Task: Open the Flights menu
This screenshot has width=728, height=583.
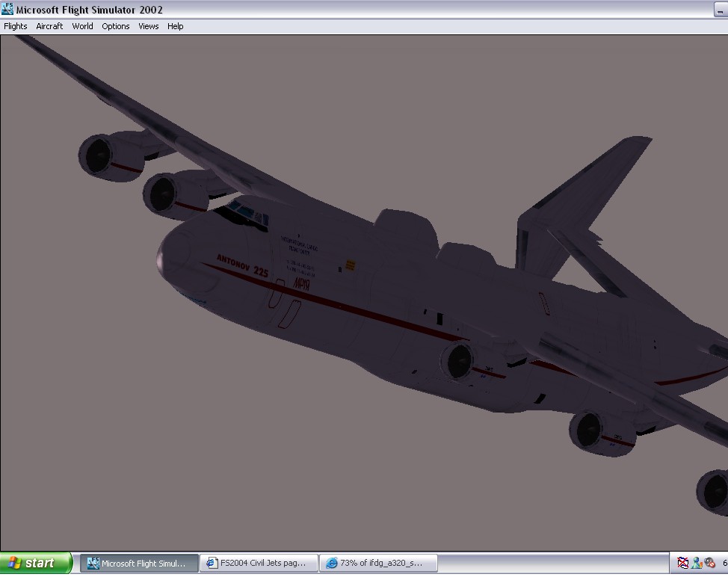Action: coord(15,26)
